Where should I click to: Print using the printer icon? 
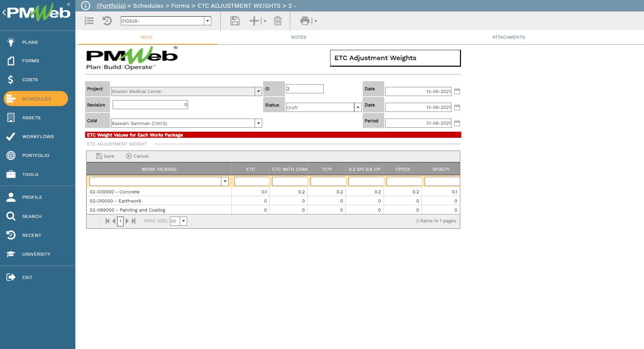(305, 21)
